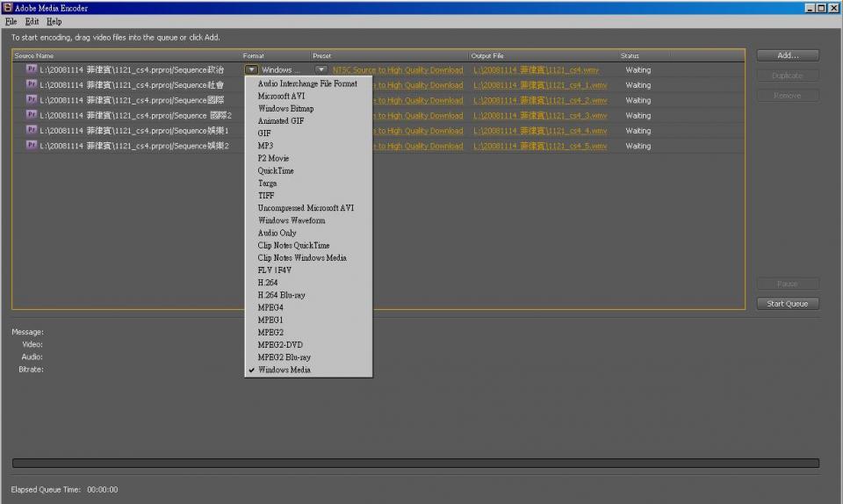Open the Preset dropdown arrow in first row
843x504 pixels.
coord(321,69)
